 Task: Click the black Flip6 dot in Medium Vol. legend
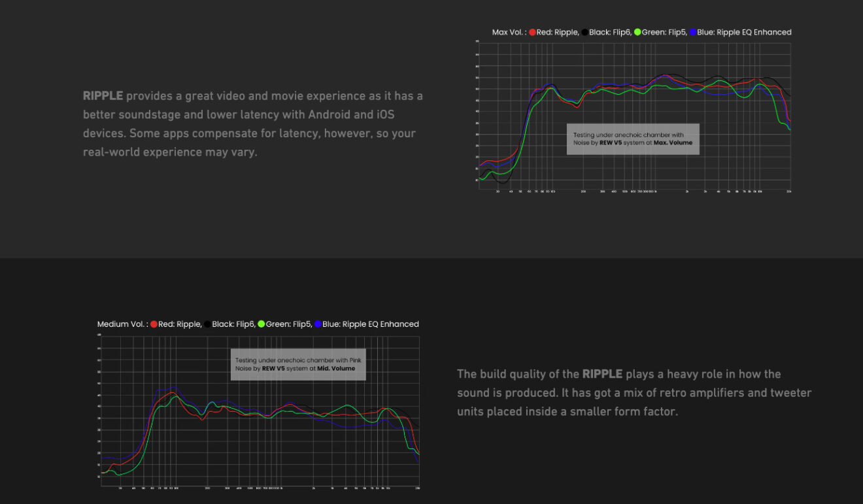coord(208,324)
